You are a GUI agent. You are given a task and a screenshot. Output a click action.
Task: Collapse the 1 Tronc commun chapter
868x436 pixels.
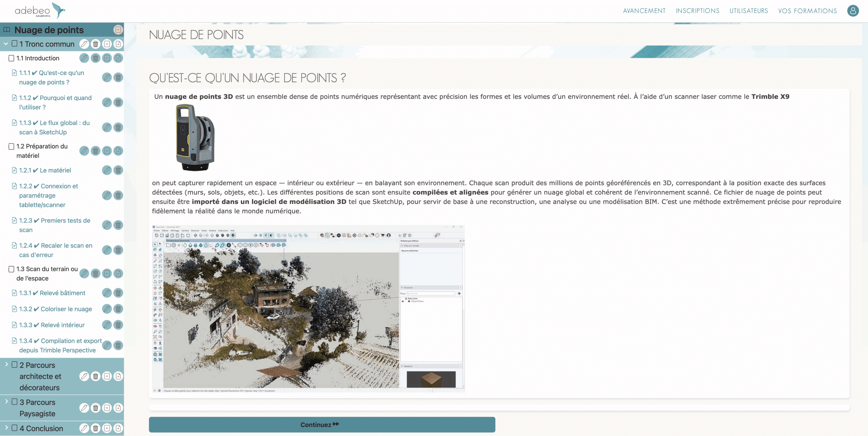pos(6,44)
